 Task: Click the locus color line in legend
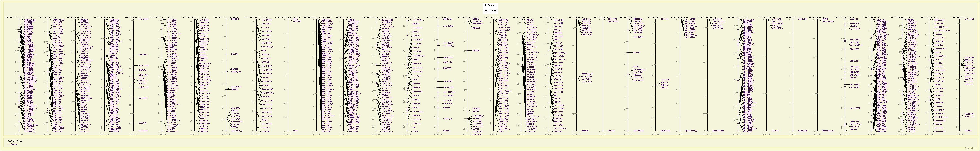pyautogui.click(x=9, y=145)
